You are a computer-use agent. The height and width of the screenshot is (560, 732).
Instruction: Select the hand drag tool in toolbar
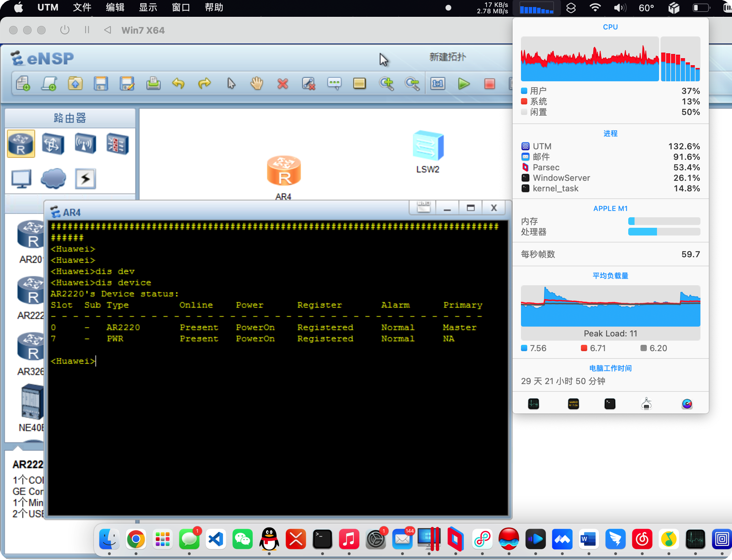tap(257, 84)
